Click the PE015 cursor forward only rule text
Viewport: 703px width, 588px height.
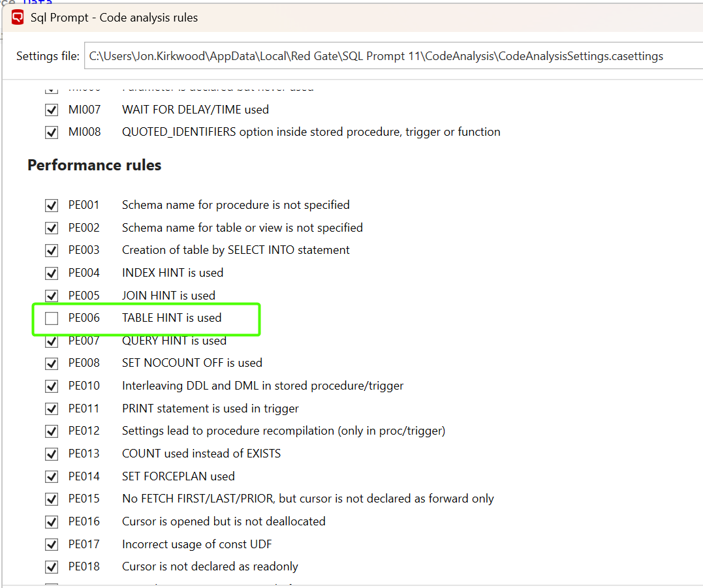click(307, 499)
